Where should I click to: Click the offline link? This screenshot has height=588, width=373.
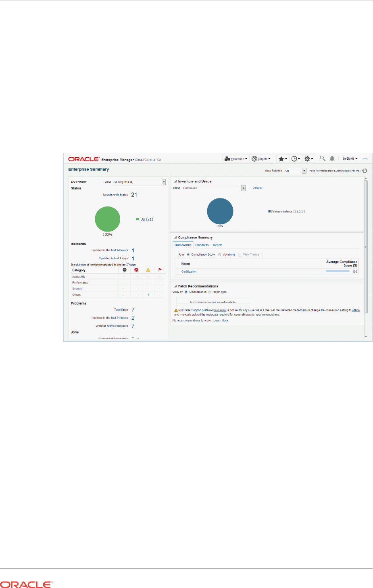click(x=356, y=311)
